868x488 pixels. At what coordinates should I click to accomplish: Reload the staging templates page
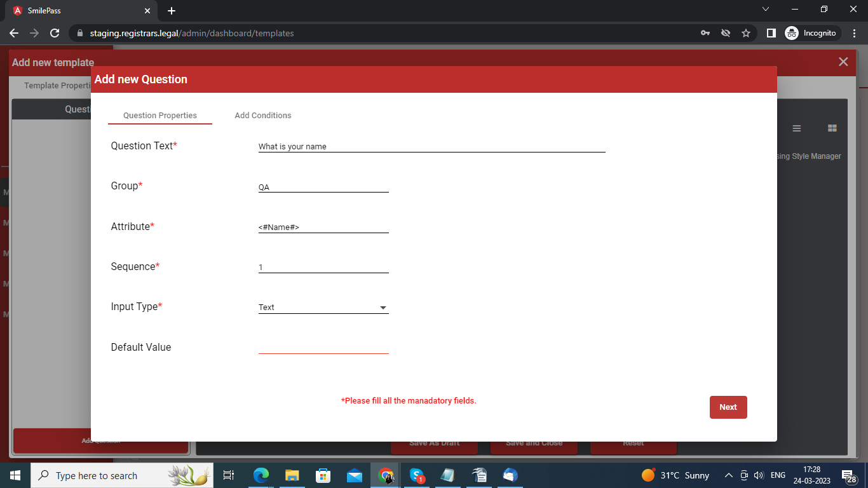55,33
